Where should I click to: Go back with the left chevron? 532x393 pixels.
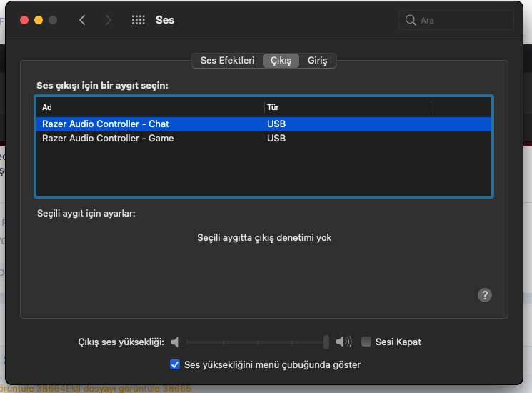click(x=82, y=20)
